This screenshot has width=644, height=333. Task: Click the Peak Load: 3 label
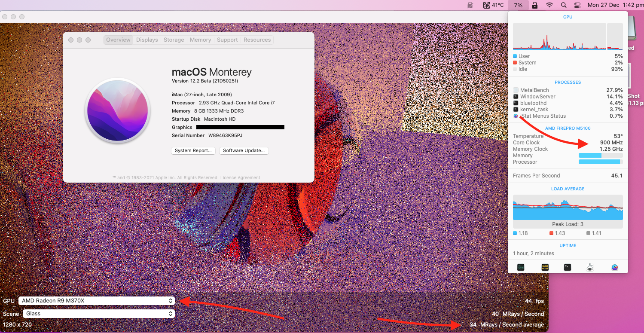pyautogui.click(x=568, y=224)
